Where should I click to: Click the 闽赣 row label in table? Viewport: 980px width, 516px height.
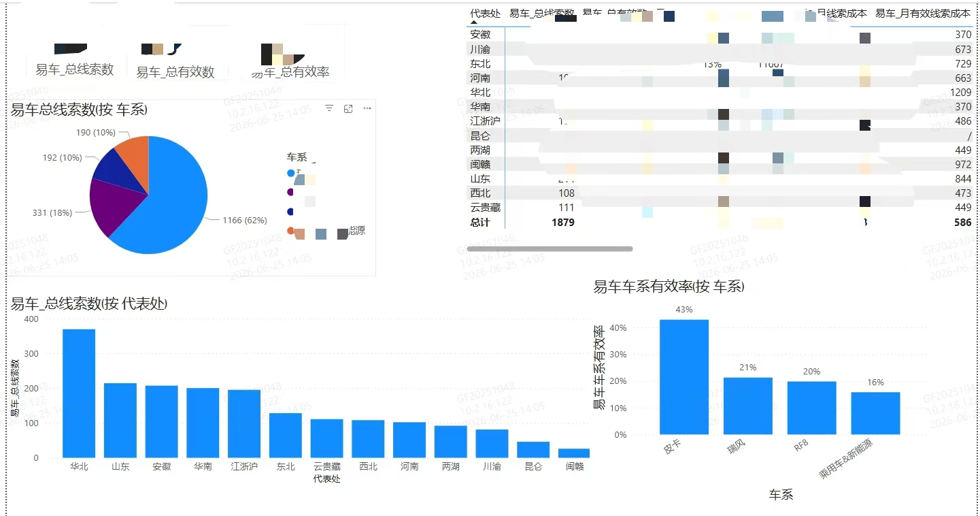(x=480, y=165)
